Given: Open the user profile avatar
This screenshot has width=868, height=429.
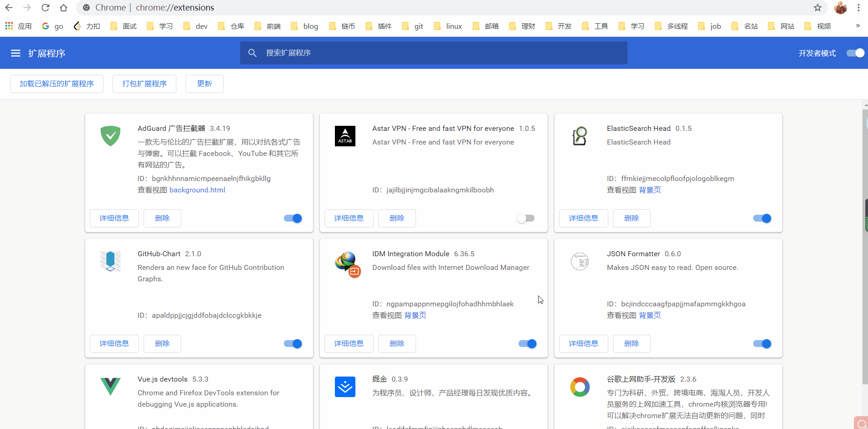Looking at the screenshot, I should point(840,8).
